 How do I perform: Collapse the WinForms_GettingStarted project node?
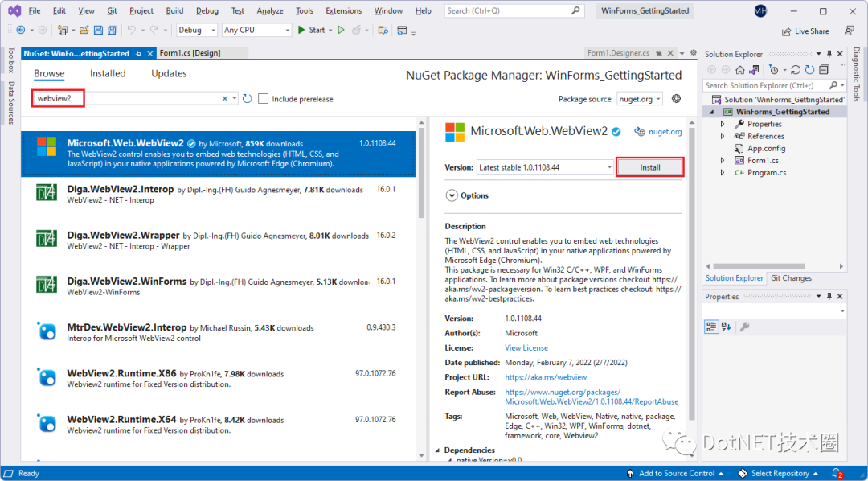click(x=712, y=112)
